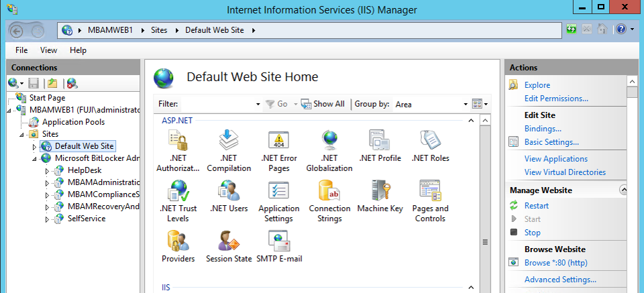Image resolution: width=644 pixels, height=293 pixels.
Task: Open the .NET Users feature
Action: point(229,196)
